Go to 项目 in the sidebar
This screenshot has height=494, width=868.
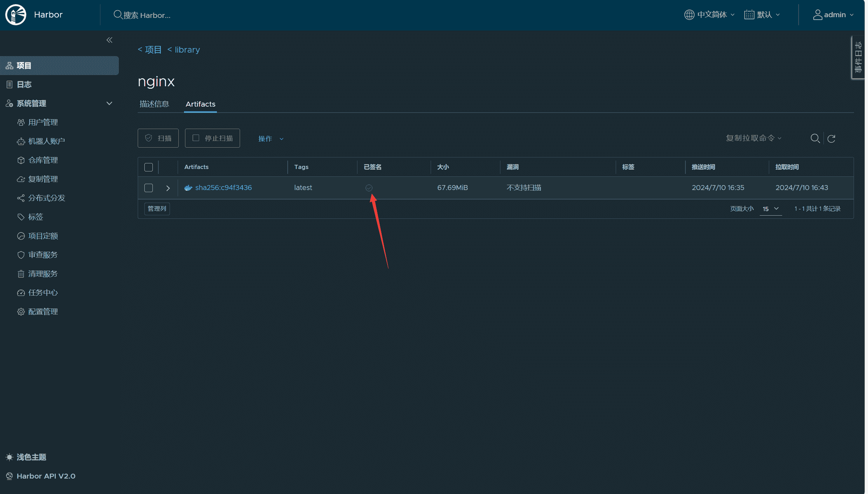[x=59, y=66]
